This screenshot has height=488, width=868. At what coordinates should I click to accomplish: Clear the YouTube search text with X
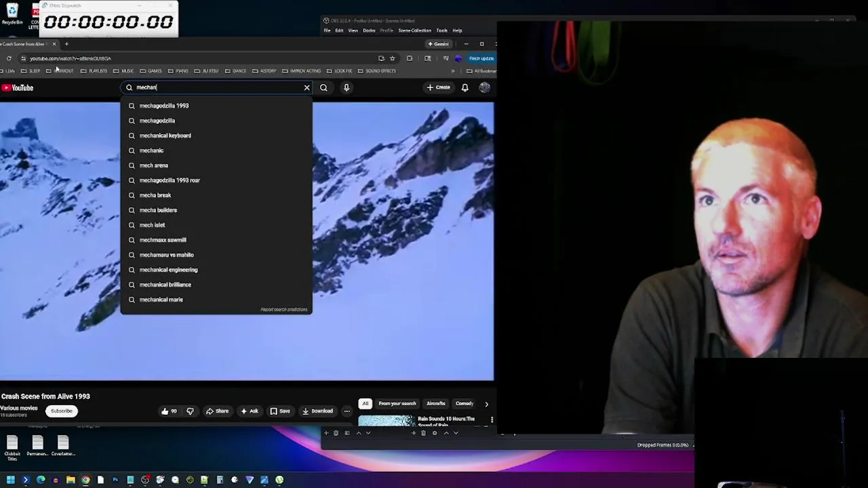point(307,87)
